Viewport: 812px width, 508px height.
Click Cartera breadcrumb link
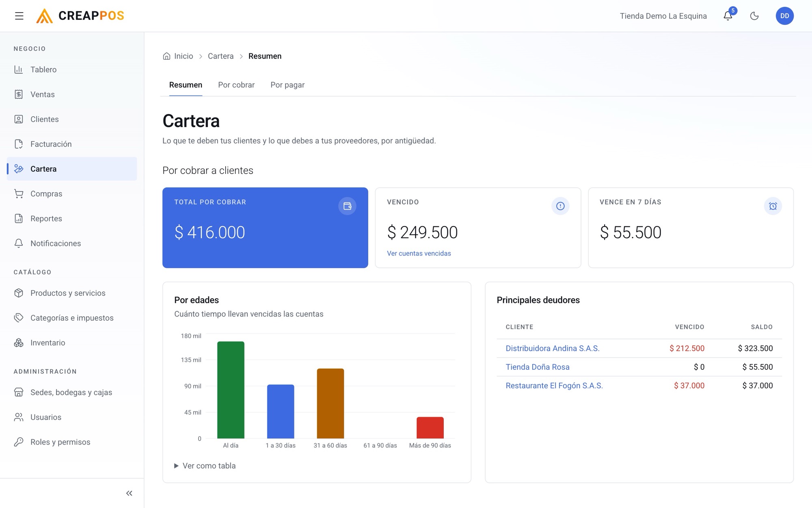(x=220, y=56)
